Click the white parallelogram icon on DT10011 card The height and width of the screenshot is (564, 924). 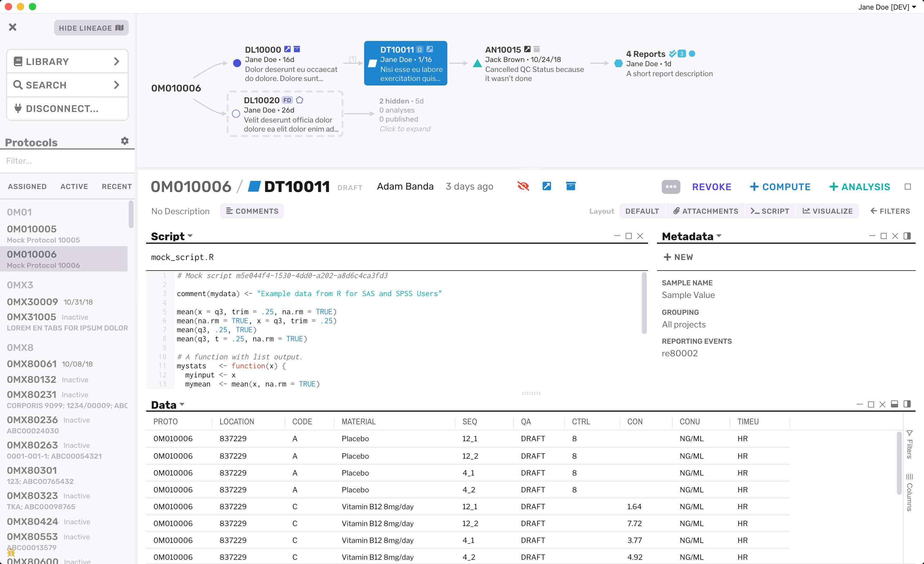372,63
